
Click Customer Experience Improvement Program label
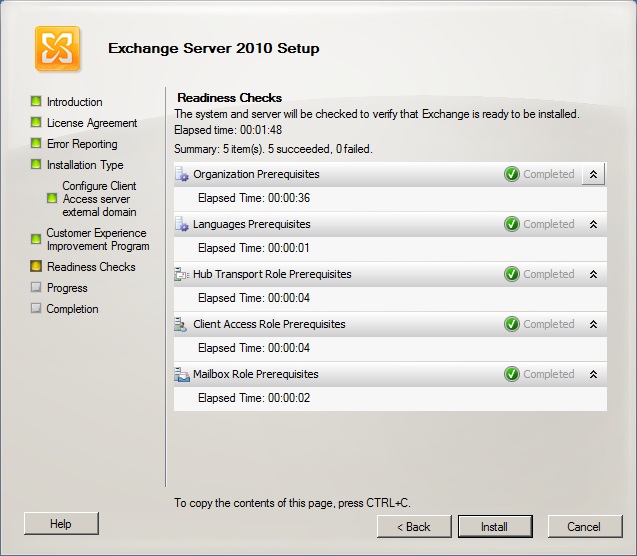coord(98,240)
